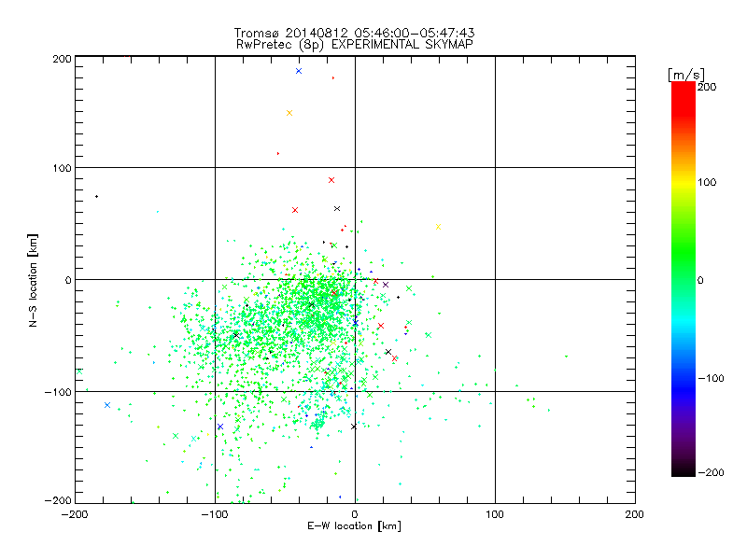747x560 pixels.
Task: Click the y-axis '200' tick label
Action: tap(62, 59)
